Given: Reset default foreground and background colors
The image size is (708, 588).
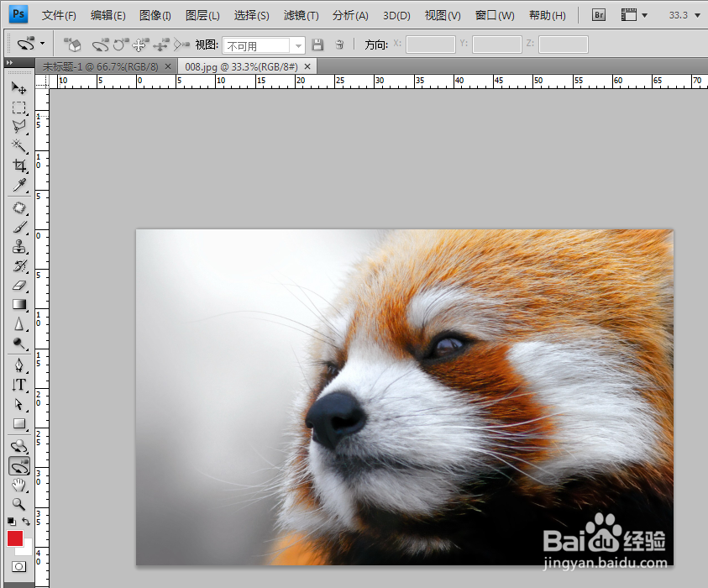Looking at the screenshot, I should click(x=12, y=522).
